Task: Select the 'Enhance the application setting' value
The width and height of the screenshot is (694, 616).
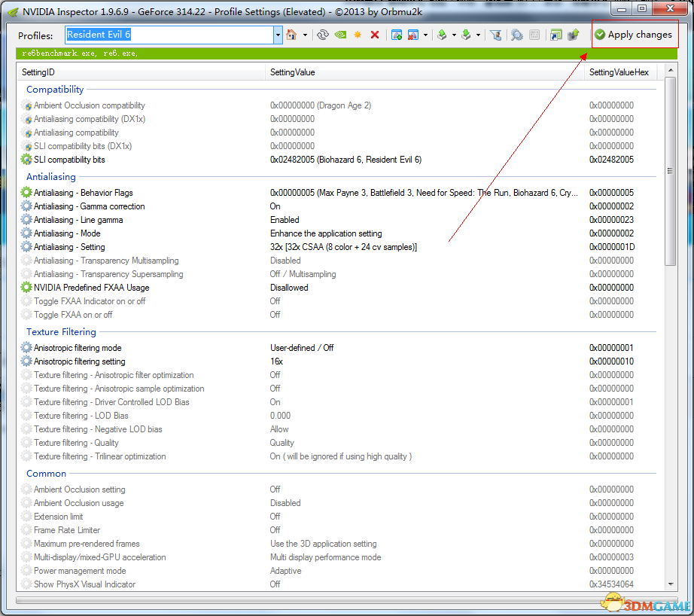Action: coord(326,233)
